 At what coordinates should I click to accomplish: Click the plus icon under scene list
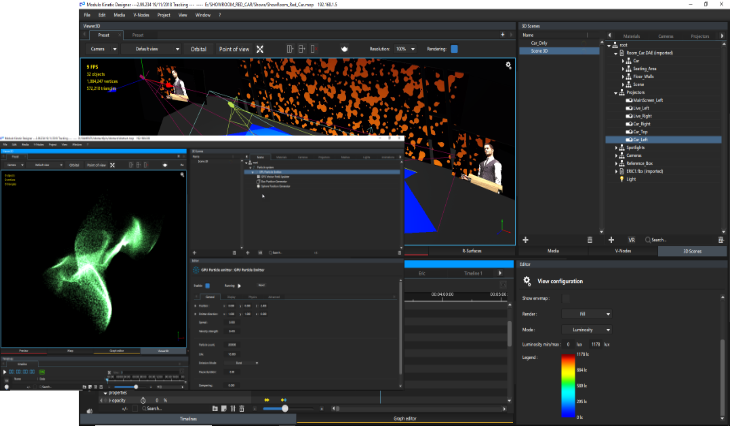tap(526, 240)
